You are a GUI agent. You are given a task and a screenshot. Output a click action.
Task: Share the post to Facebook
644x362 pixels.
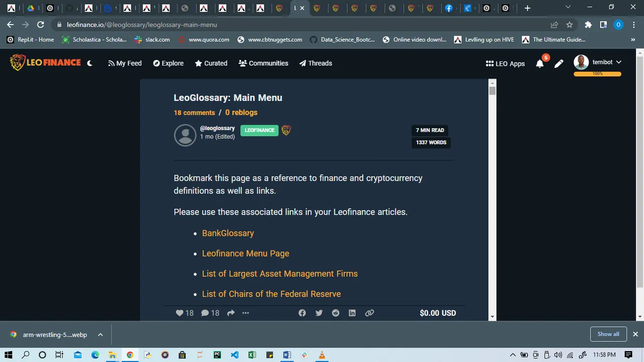[302, 313]
